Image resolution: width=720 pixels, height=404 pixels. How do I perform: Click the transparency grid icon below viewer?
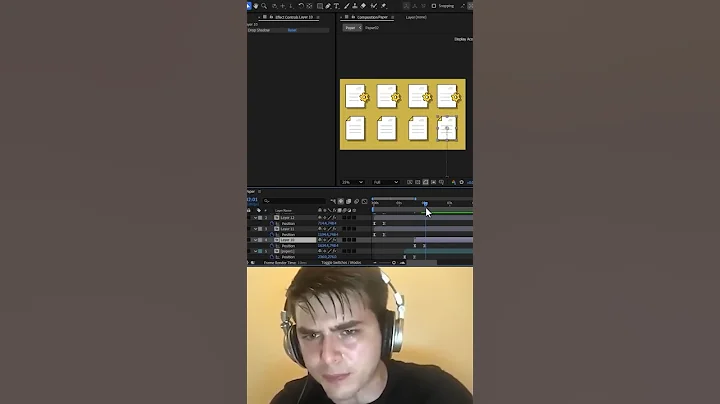417,182
